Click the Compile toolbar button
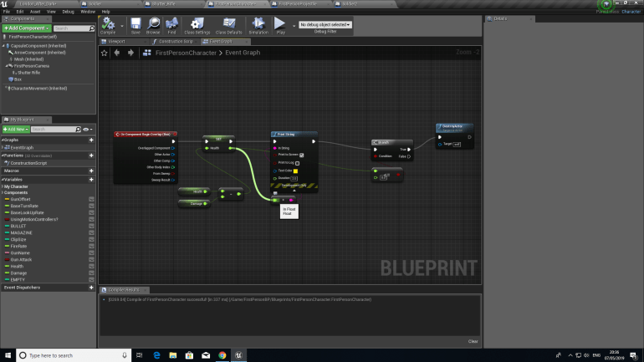The height and width of the screenshot is (362, 644). pyautogui.click(x=108, y=25)
